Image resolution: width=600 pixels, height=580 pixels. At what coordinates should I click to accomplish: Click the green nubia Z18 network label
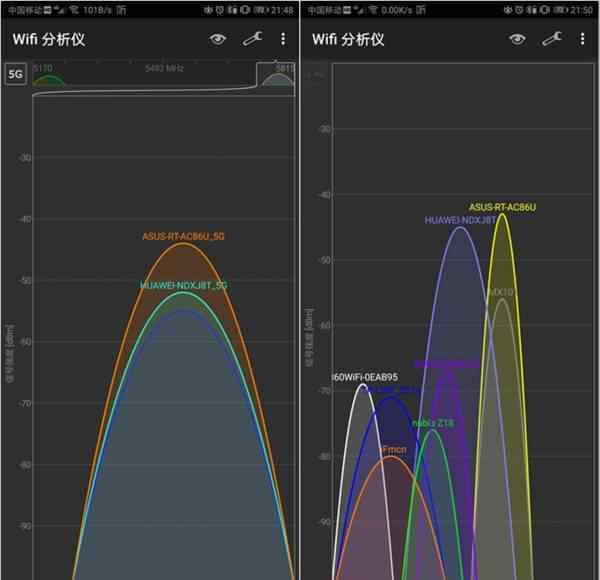click(x=433, y=423)
